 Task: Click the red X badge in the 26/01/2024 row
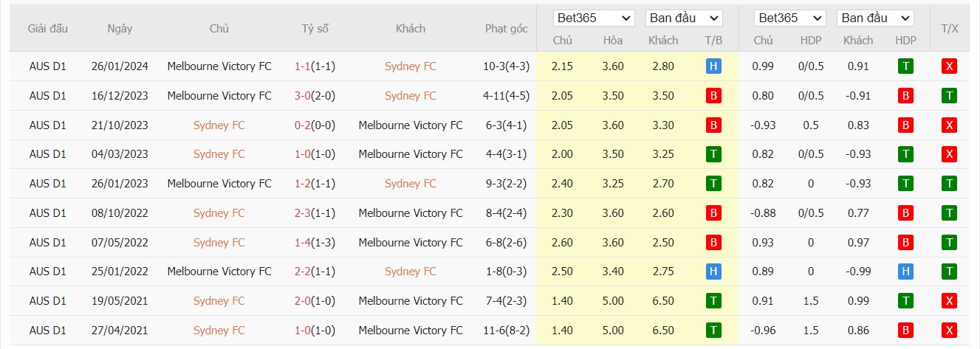[x=950, y=66]
